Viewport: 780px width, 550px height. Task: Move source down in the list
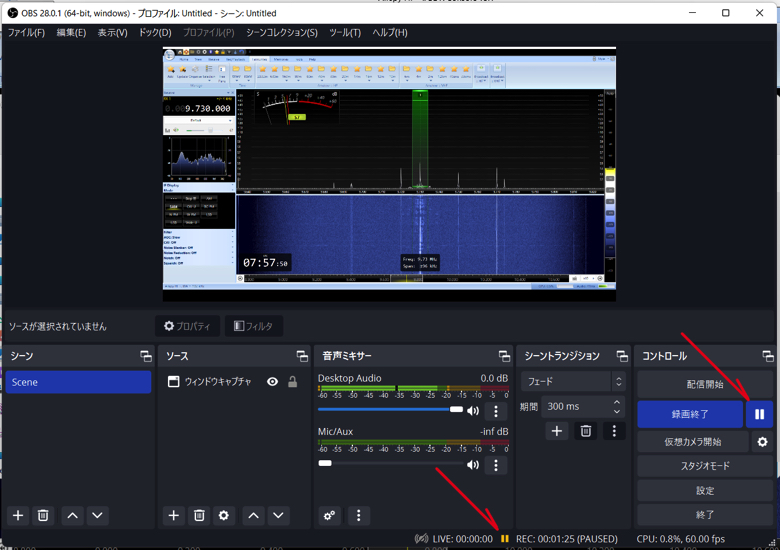click(x=278, y=516)
